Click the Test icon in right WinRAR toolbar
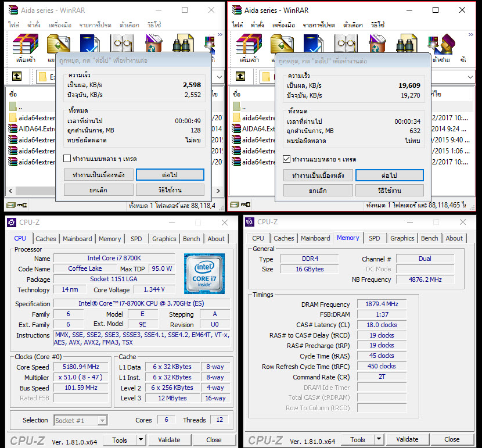Screen dimensions: 482x448 click(x=314, y=44)
